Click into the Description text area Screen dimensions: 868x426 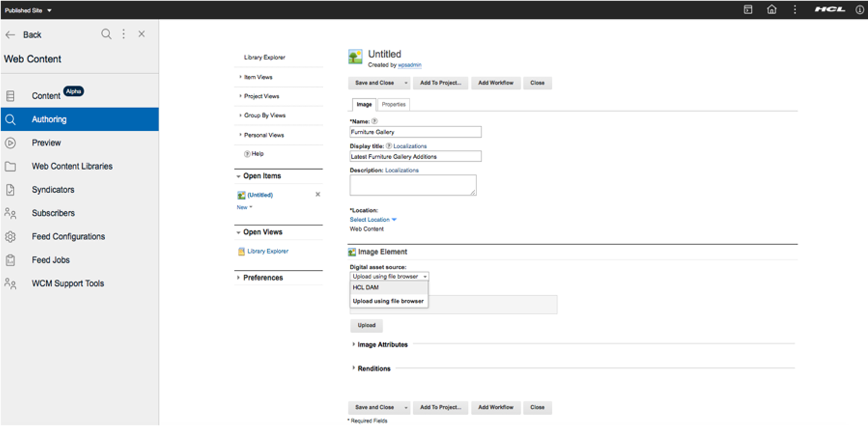413,185
